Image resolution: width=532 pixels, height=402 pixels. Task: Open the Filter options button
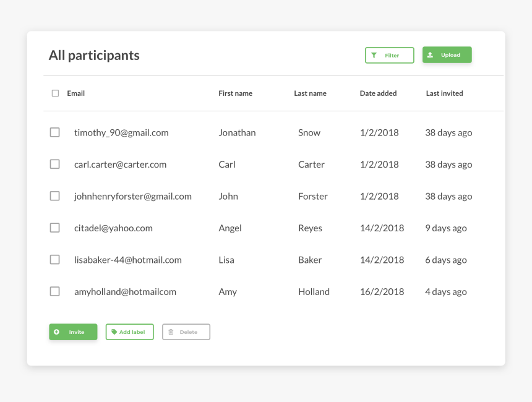[390, 56]
